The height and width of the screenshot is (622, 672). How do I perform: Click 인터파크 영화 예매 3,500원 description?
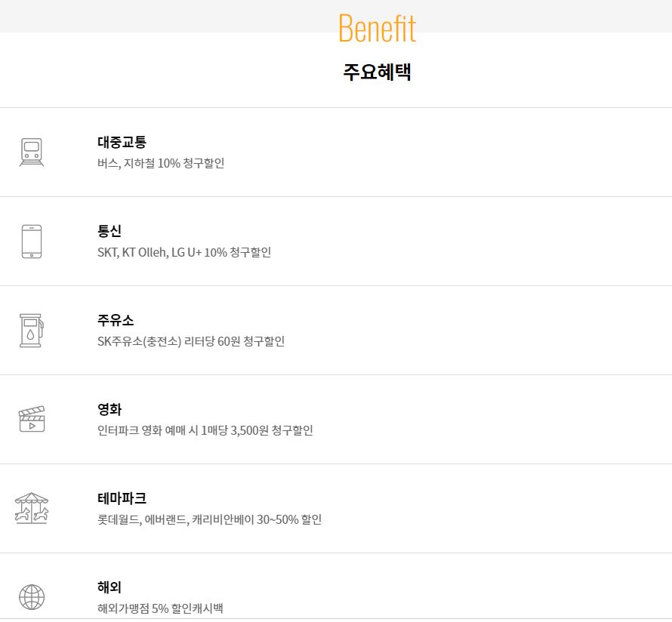pyautogui.click(x=205, y=430)
